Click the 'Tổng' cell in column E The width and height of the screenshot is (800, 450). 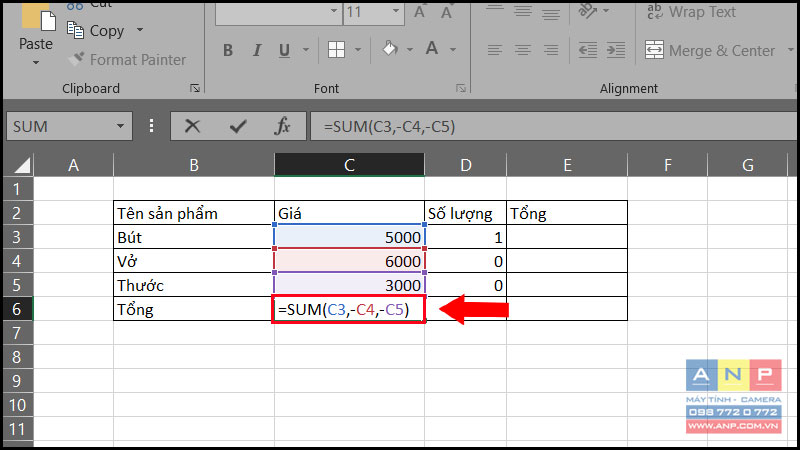[x=567, y=213]
